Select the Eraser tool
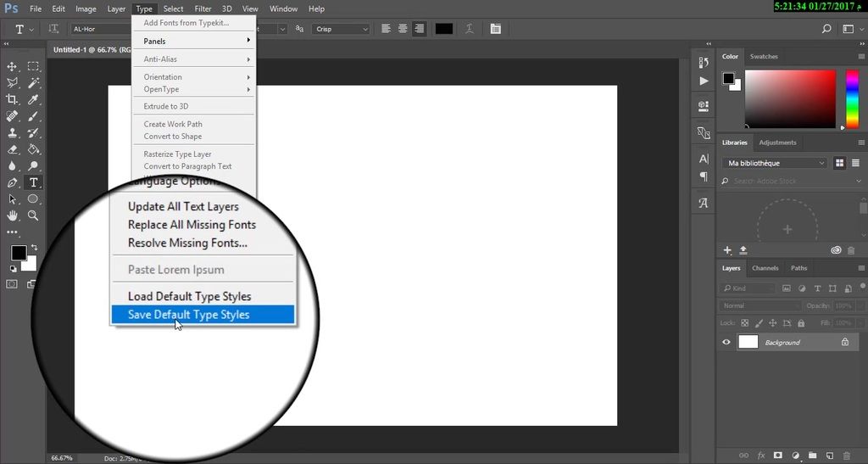 point(12,149)
